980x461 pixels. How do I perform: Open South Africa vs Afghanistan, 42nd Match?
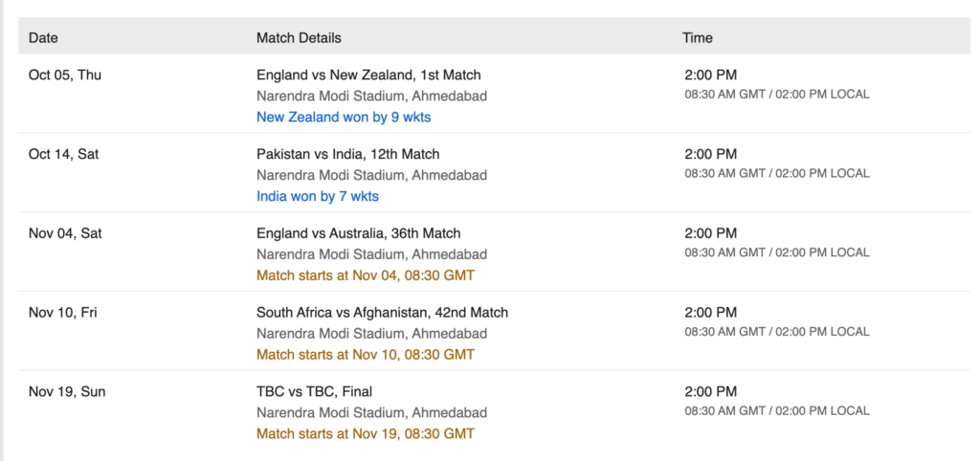coord(383,313)
